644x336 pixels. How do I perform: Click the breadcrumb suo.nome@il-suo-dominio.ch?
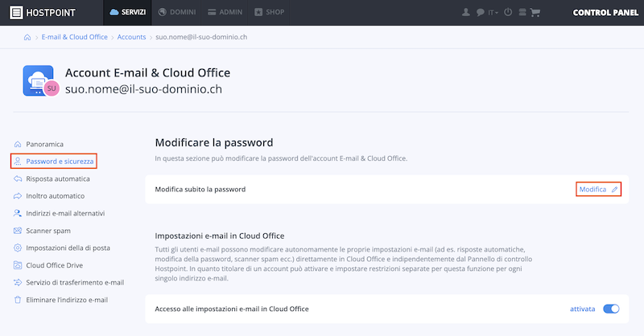201,37
